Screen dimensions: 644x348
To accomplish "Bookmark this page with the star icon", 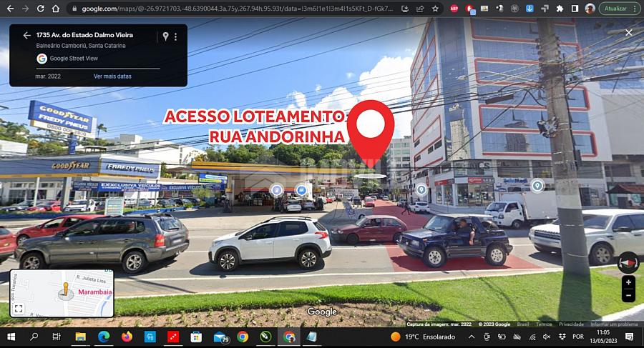I will click(x=435, y=9).
